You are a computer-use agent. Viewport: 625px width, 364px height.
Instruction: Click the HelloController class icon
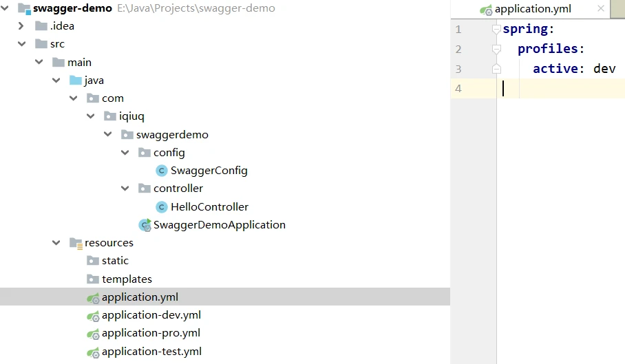click(162, 206)
